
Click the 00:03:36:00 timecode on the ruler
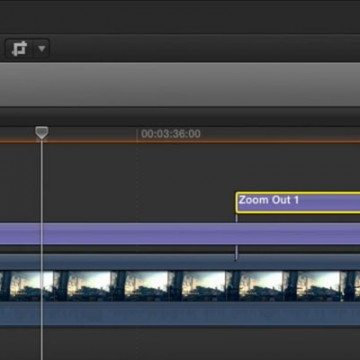tap(171, 134)
